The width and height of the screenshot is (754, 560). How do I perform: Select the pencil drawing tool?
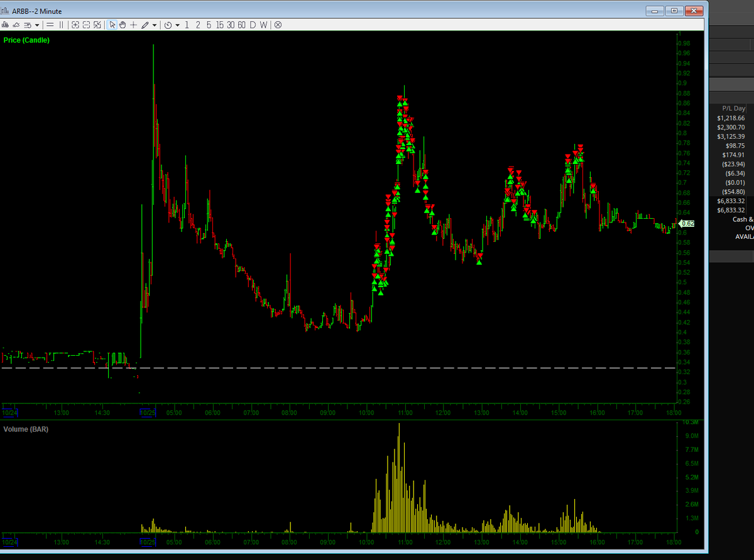tap(145, 25)
